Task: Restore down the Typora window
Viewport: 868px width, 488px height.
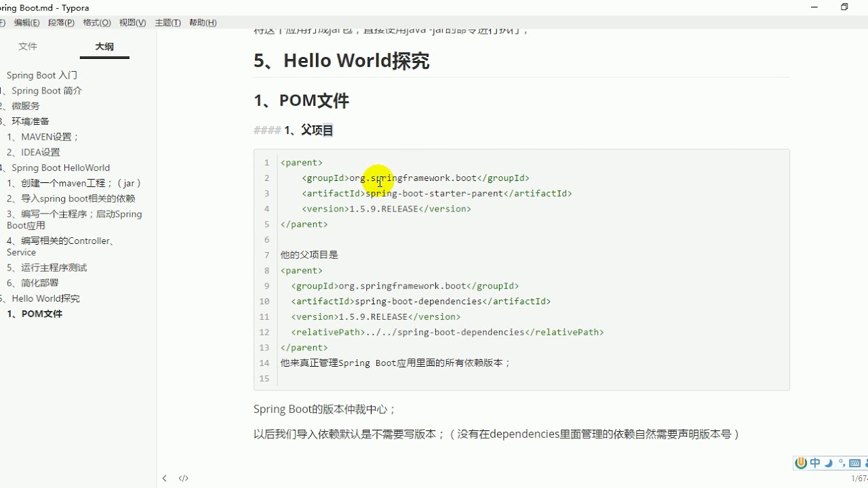Action: (x=844, y=7)
